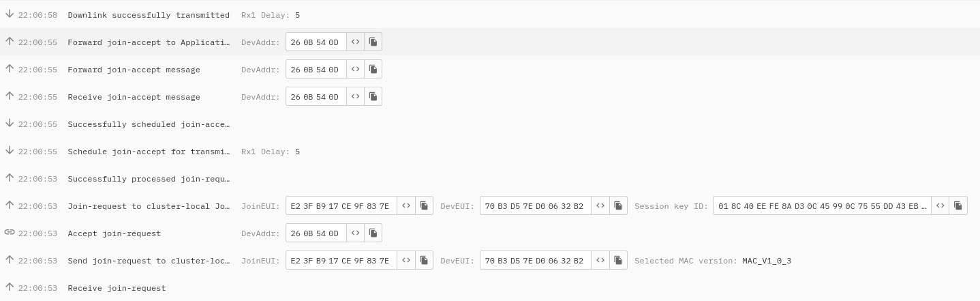Copy DevEUI in Send join-request row
The height and width of the screenshot is (301, 980).
pyautogui.click(x=618, y=261)
